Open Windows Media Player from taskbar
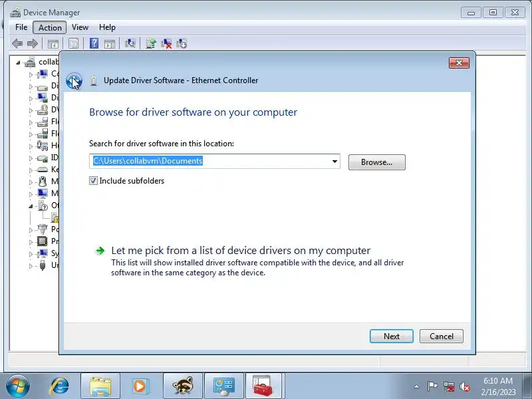This screenshot has height=399, width=532. (x=140, y=386)
